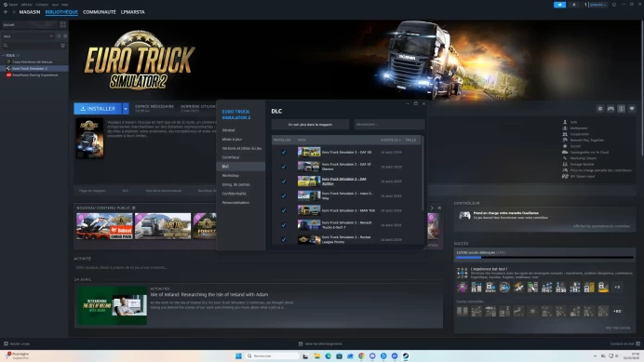Uncheck the DAF XD DLC checkbox

284,152
